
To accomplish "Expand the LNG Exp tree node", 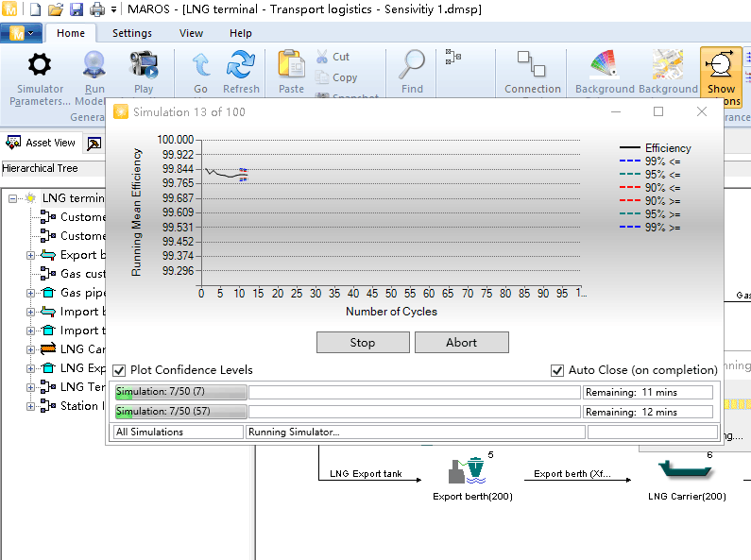I will tap(30, 368).
